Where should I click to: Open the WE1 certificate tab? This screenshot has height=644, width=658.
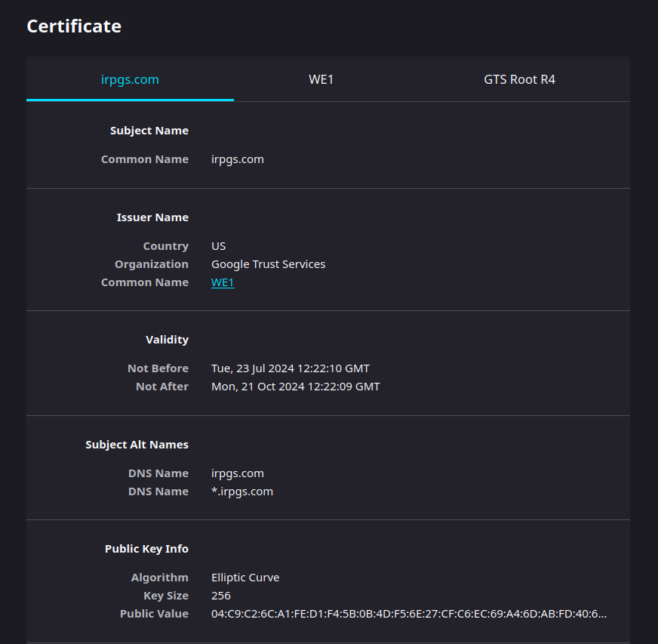[321, 79]
